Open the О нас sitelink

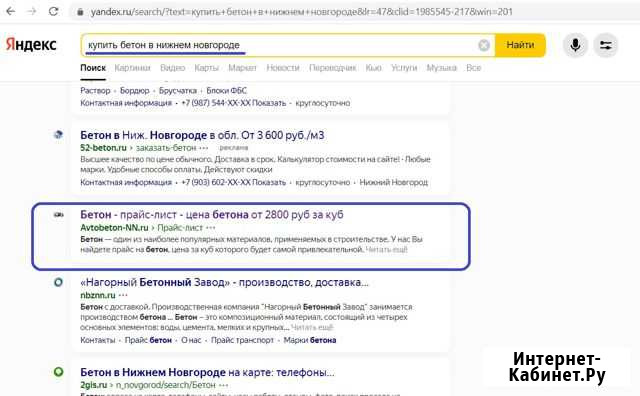click(191, 340)
